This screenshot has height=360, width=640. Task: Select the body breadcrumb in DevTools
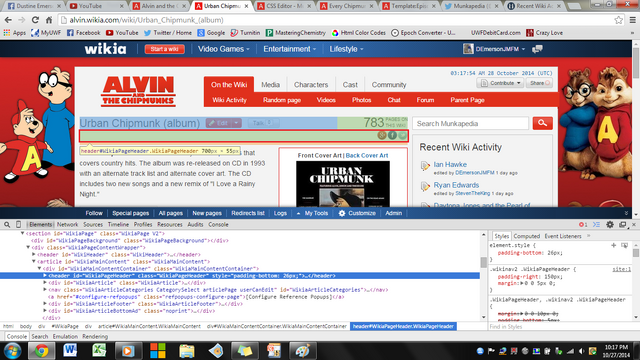tap(26, 326)
